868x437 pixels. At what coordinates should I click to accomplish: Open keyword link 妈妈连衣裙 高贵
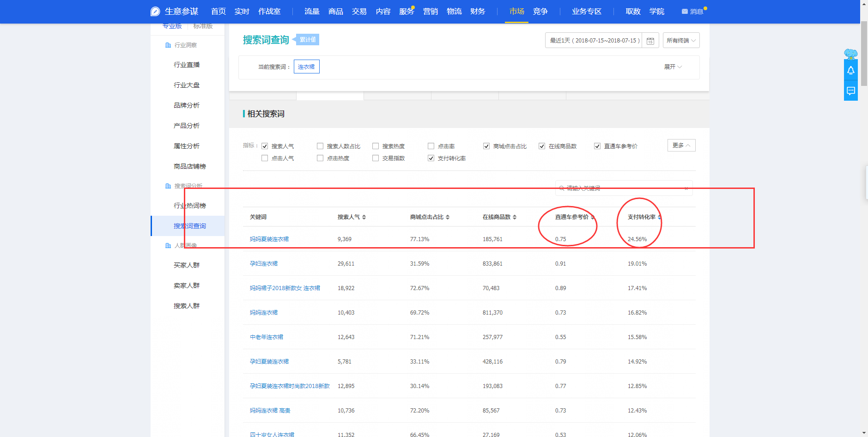click(x=270, y=411)
